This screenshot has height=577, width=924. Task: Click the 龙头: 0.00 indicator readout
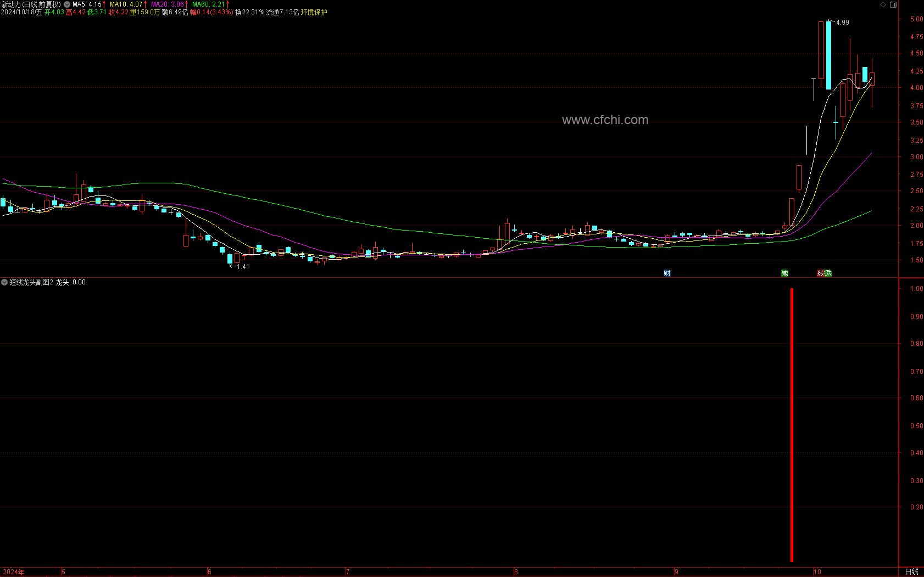coord(70,282)
